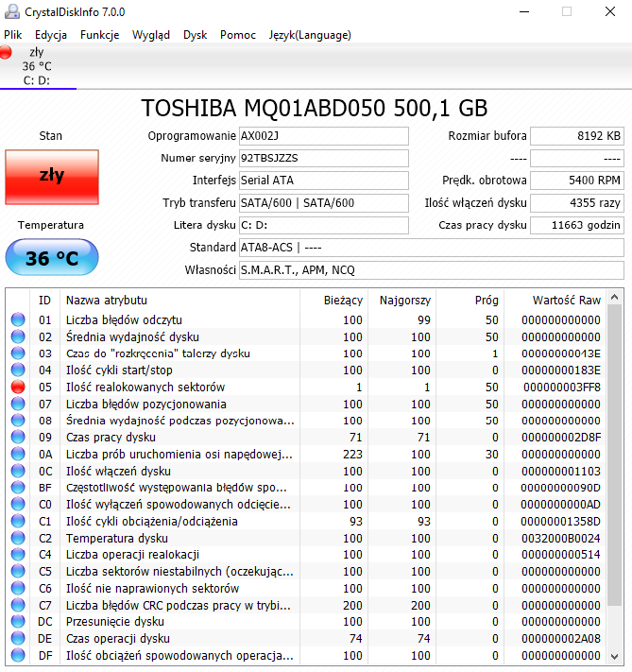632x672 pixels.
Task: Click the blue status icon for attribute C7
Action: tap(18, 605)
